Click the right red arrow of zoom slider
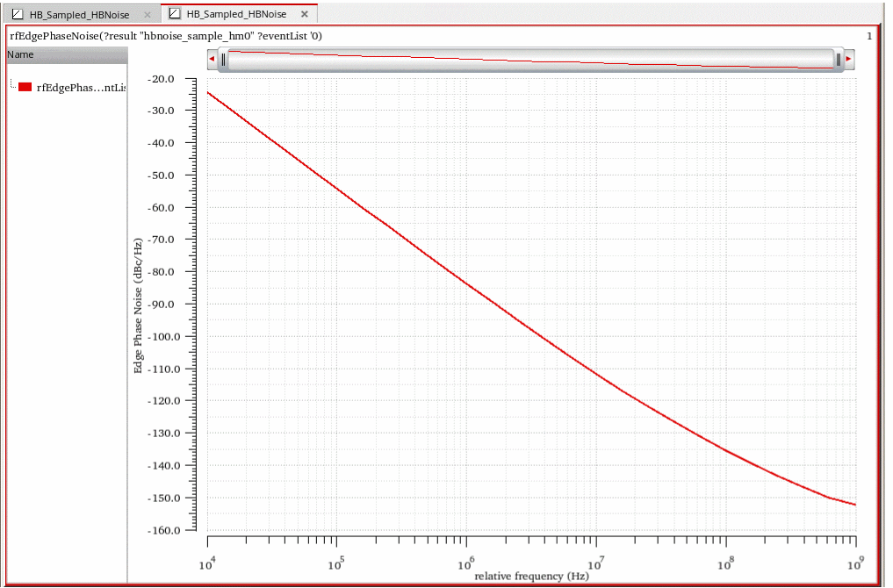Viewport: 893px width, 588px height. tap(848, 59)
